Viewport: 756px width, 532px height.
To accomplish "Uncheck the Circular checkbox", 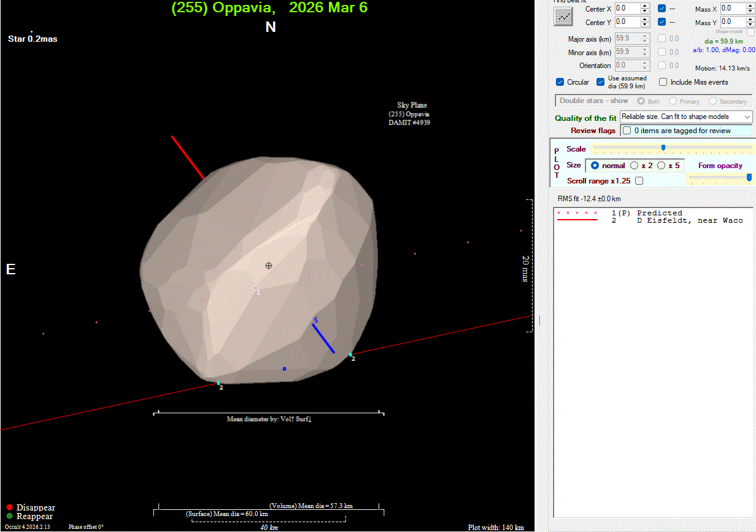I will (560, 82).
